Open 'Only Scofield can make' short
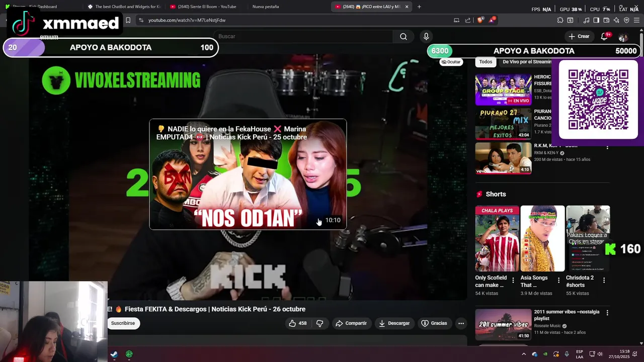Image resolution: width=644 pixels, height=362 pixels. coord(497,238)
